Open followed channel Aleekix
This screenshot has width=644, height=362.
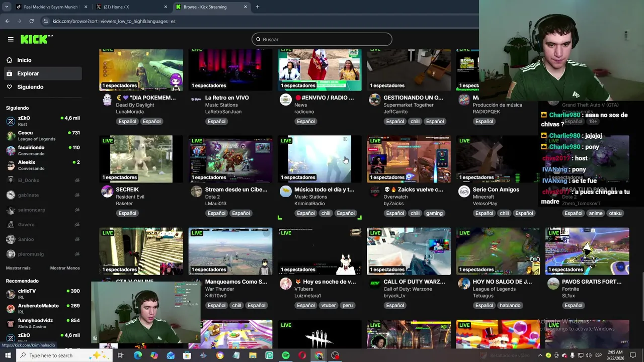(43, 165)
